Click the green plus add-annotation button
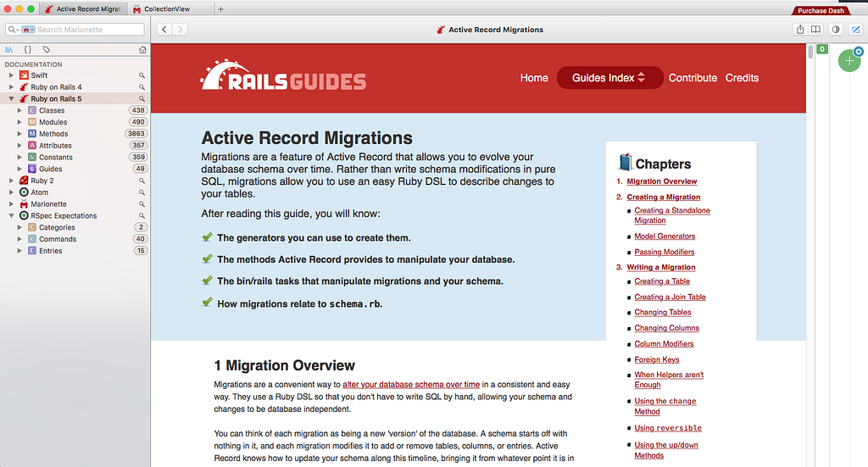The height and width of the screenshot is (467, 868). tap(849, 61)
